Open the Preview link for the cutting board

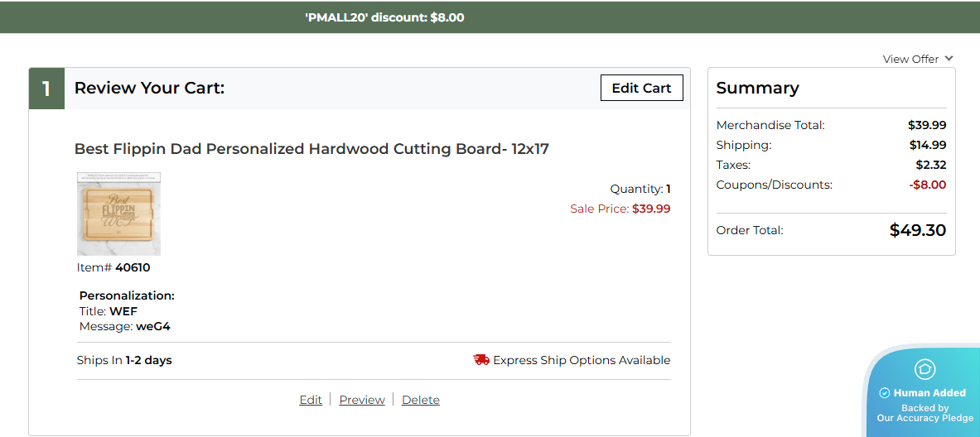(x=362, y=400)
